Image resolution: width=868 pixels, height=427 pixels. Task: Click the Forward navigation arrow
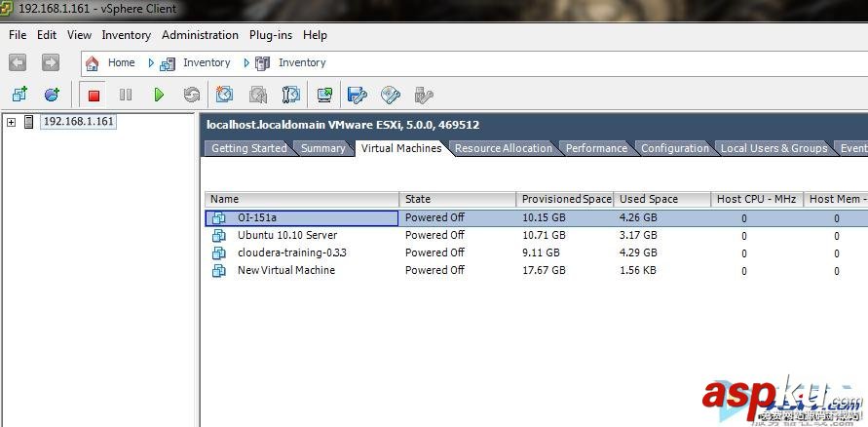click(x=51, y=62)
